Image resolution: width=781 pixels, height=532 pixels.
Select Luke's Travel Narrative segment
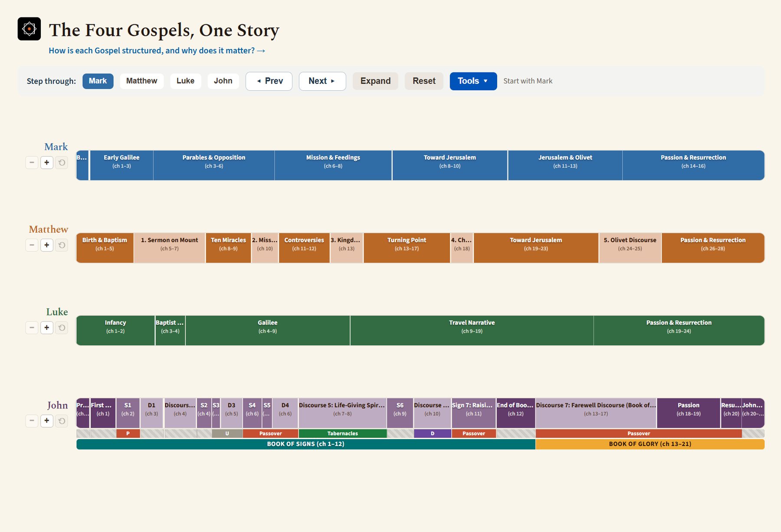[x=472, y=331]
